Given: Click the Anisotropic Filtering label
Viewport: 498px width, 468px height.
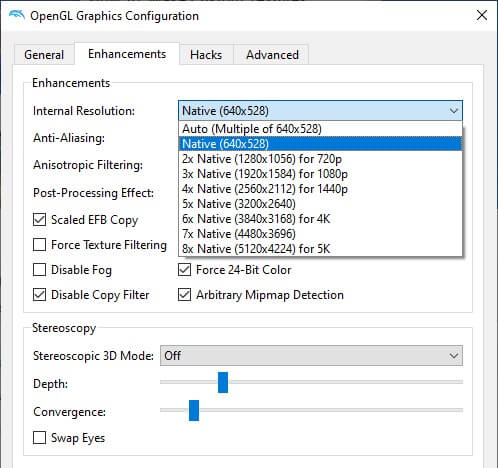Looking at the screenshot, I should pyautogui.click(x=88, y=165).
